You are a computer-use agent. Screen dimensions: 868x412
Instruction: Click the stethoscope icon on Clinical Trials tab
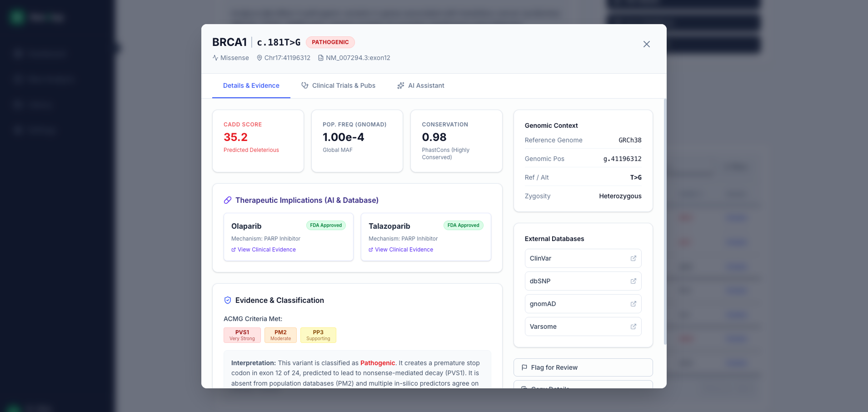coord(305,85)
